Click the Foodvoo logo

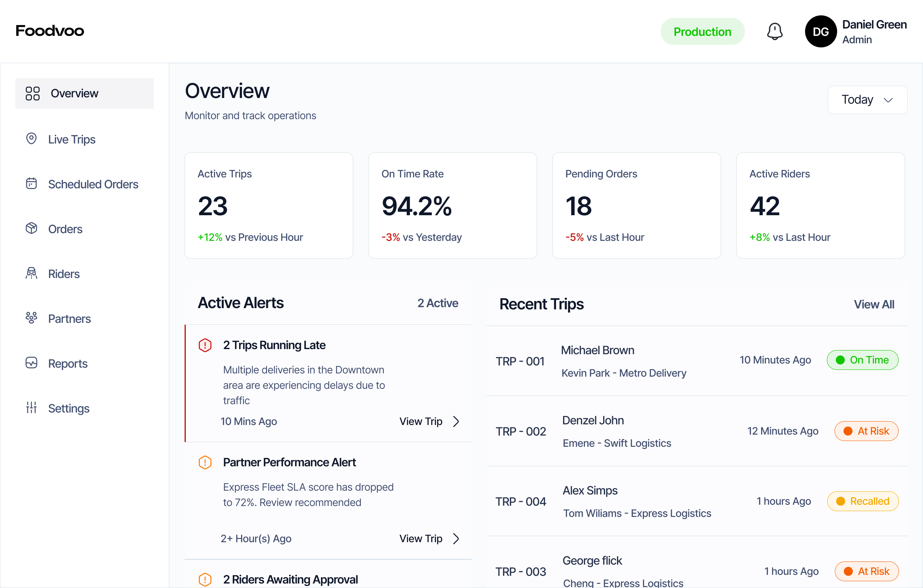[50, 31]
